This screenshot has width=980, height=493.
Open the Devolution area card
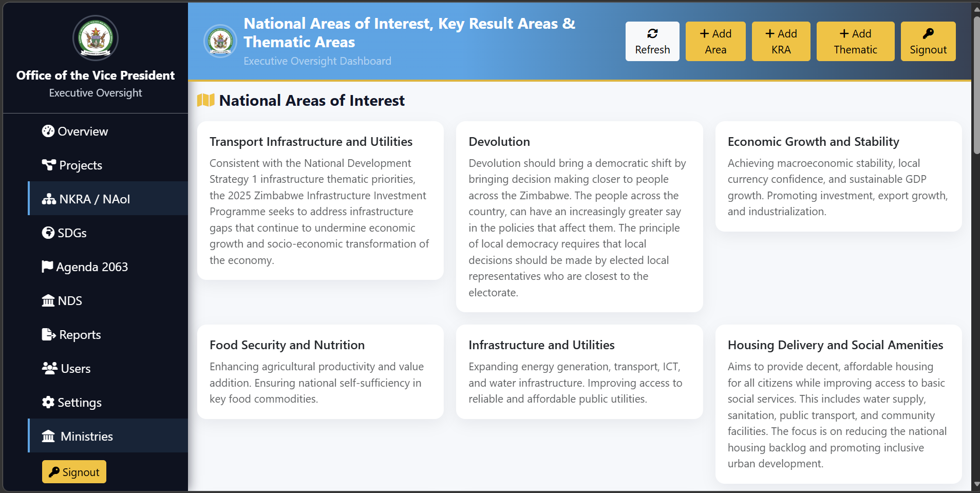click(x=579, y=216)
